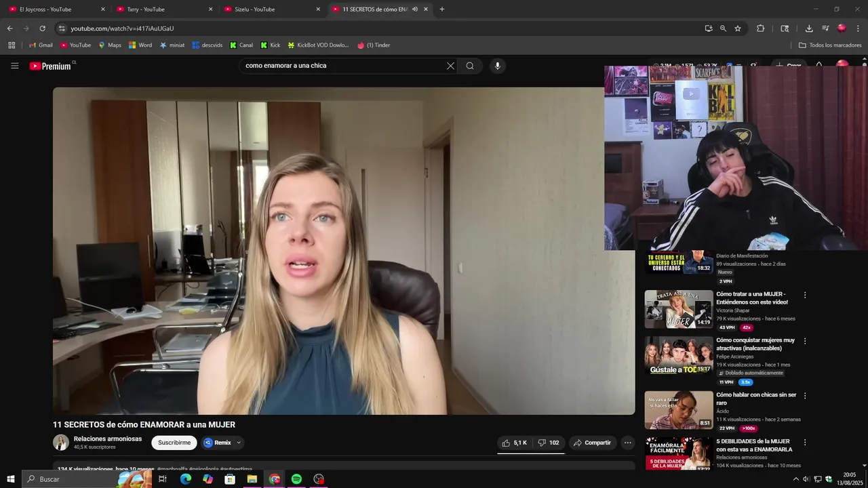Switch to Sizelu YouTube tab
The height and width of the screenshot is (488, 868).
(270, 9)
